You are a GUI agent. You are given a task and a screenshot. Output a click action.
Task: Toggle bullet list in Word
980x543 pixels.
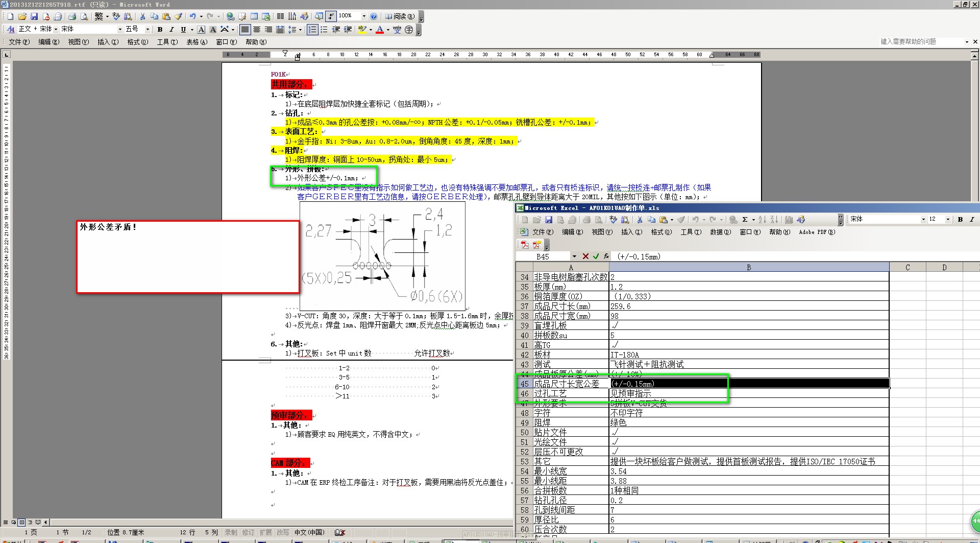tap(324, 30)
